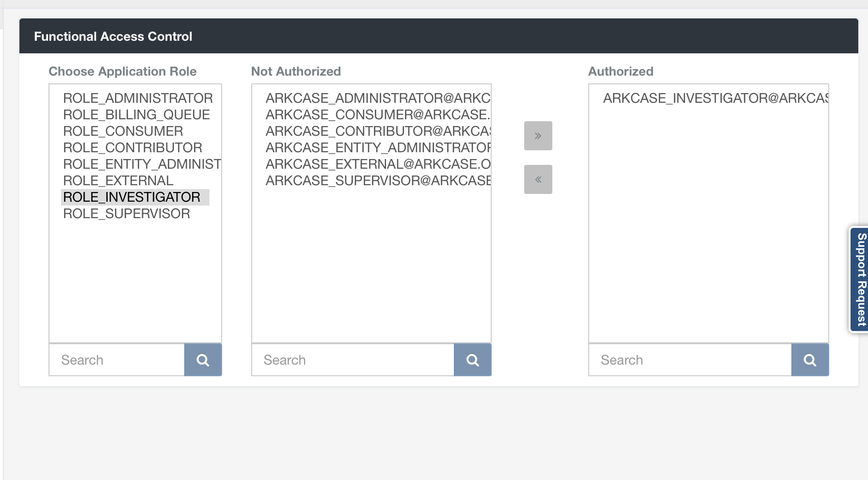868x480 pixels.
Task: Select ROLE_SUPERVISOR application role
Action: click(127, 213)
